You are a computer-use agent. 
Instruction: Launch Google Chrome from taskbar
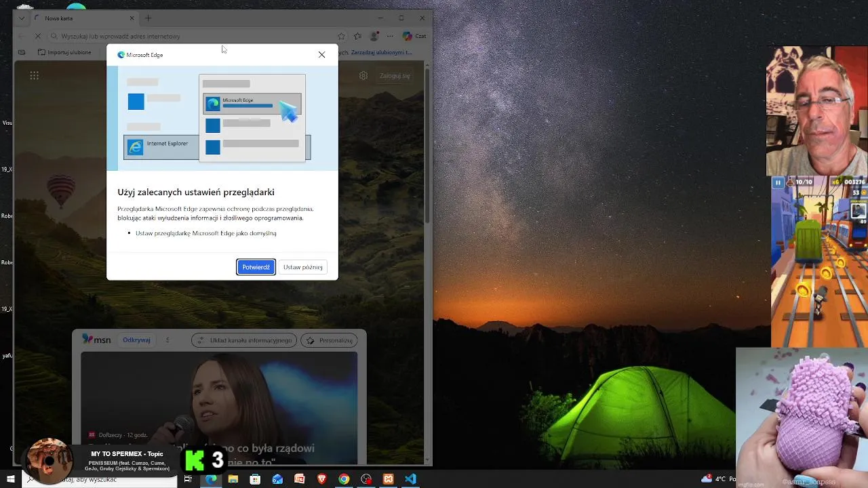pyautogui.click(x=344, y=479)
